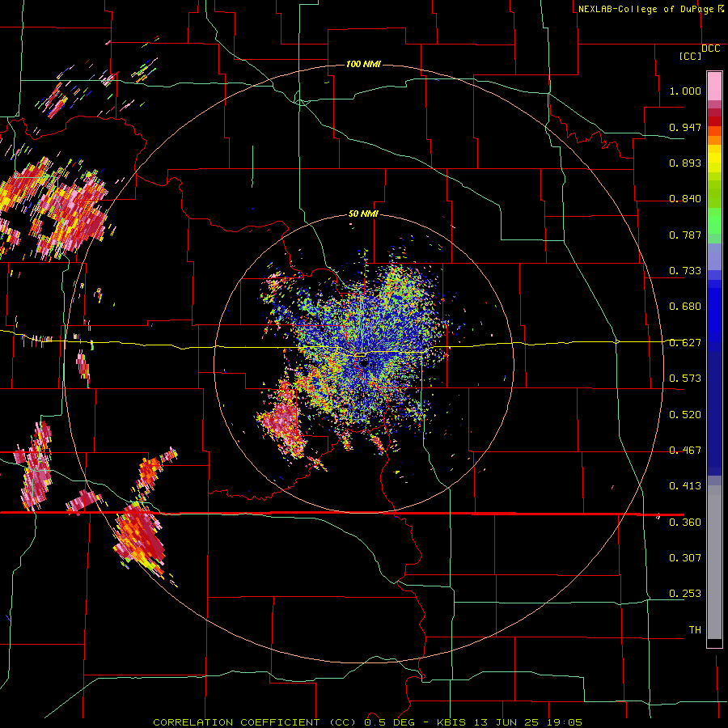Click the 0.360 scale value
728x728 pixels.
685,523
